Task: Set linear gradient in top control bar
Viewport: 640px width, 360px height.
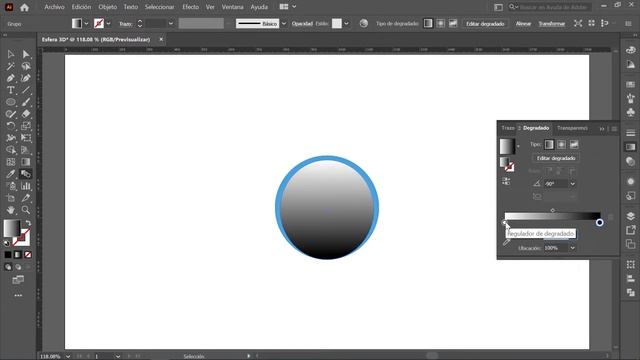Action: pos(428,24)
